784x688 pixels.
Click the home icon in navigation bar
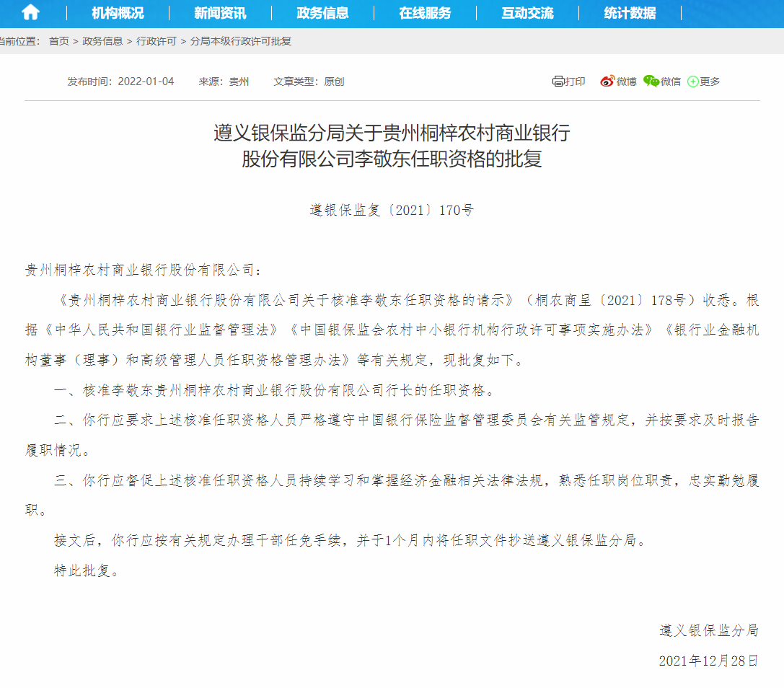coord(30,12)
